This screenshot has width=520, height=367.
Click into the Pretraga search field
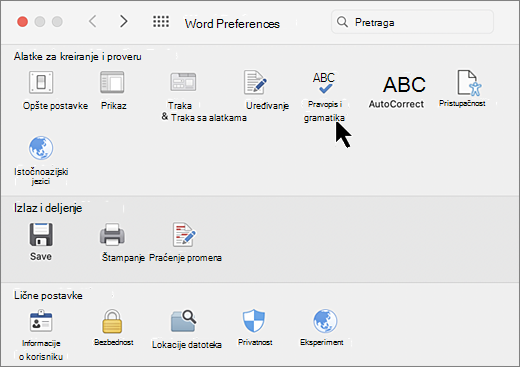point(412,22)
